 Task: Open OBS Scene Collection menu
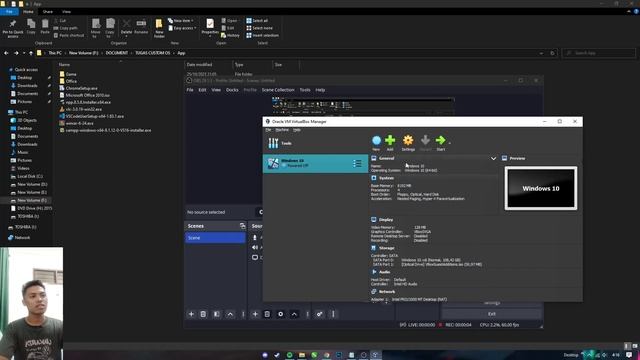point(278,90)
